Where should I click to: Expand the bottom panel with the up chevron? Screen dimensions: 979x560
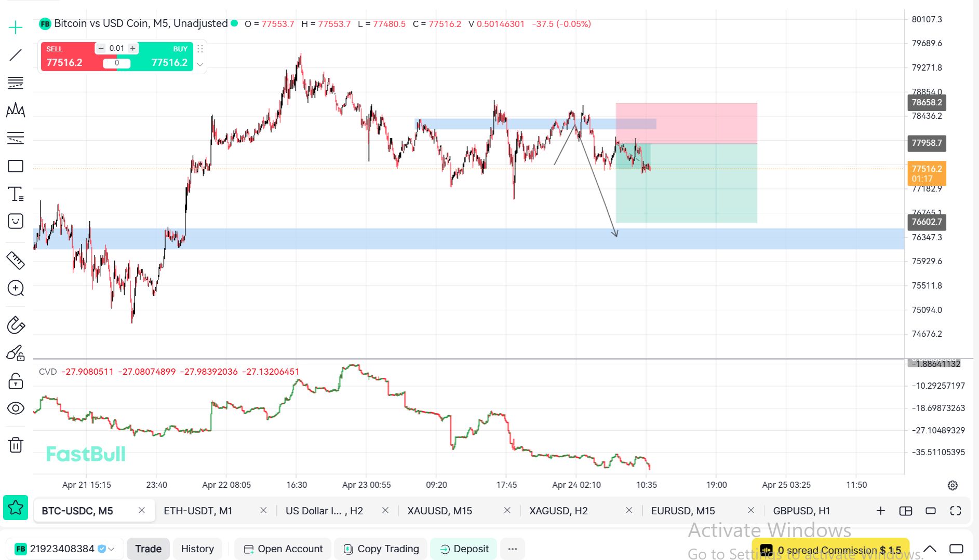tap(930, 549)
